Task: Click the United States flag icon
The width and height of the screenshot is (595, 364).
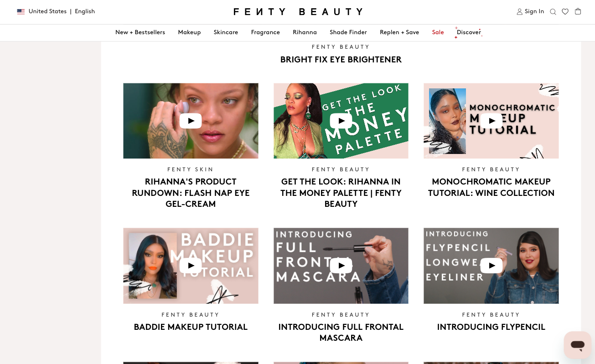Action: coord(21,12)
